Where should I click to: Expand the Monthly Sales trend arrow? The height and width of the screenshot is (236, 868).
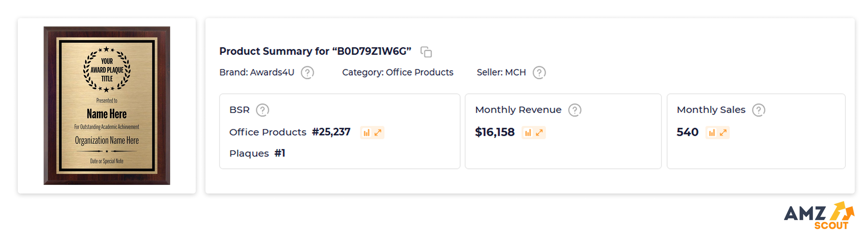tap(723, 133)
